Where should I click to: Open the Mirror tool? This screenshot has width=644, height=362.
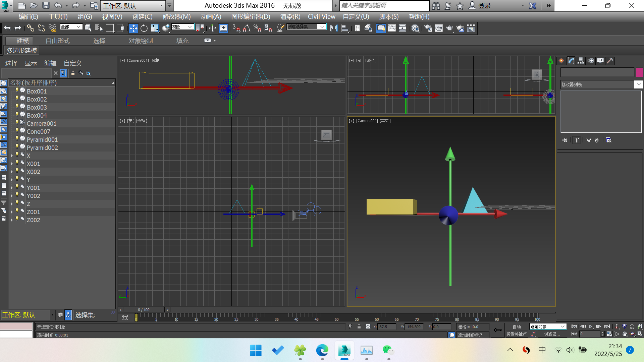tap(334, 28)
